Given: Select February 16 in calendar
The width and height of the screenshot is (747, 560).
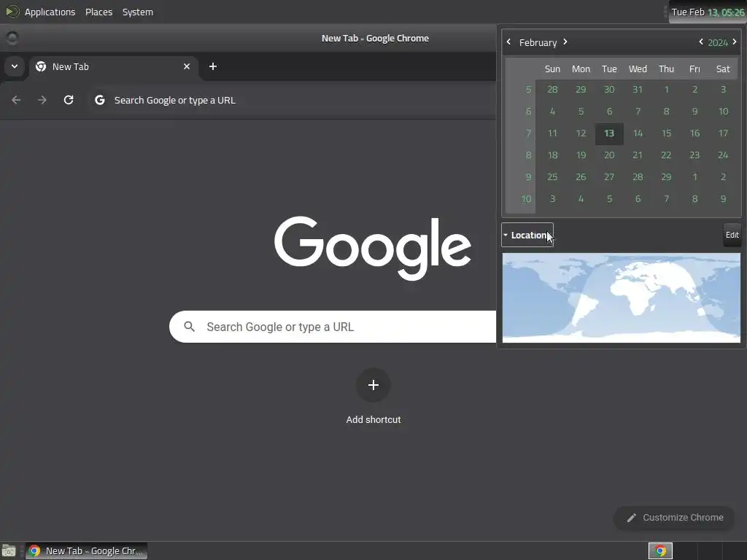Looking at the screenshot, I should click(694, 133).
